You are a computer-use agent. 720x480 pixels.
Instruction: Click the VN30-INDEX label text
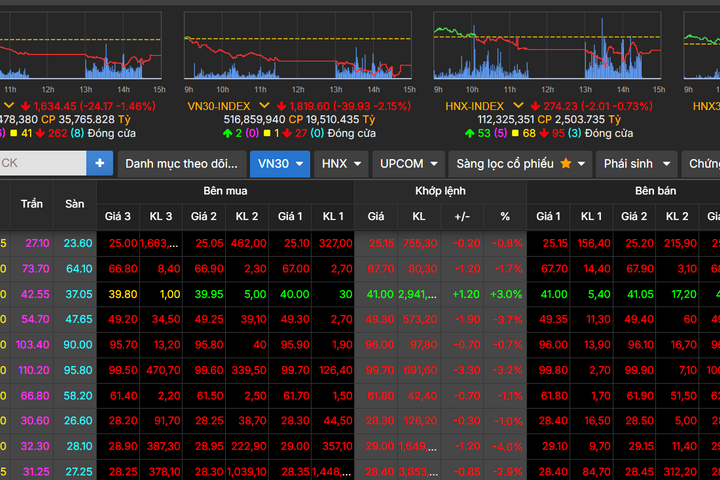pos(220,105)
